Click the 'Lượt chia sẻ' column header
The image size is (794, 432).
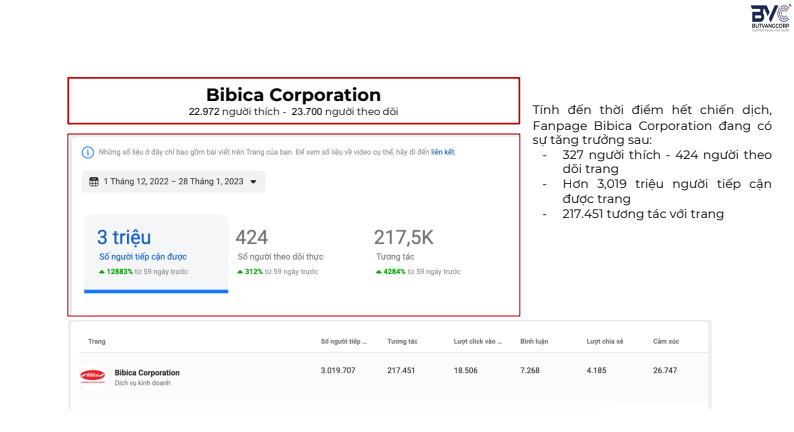605,341
